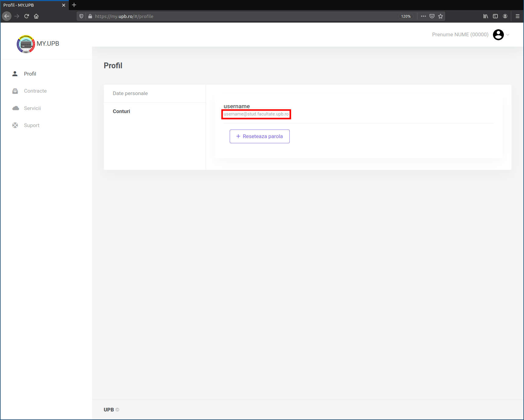Click the Contracte sidebar icon
This screenshot has height=420, width=524.
[15, 91]
